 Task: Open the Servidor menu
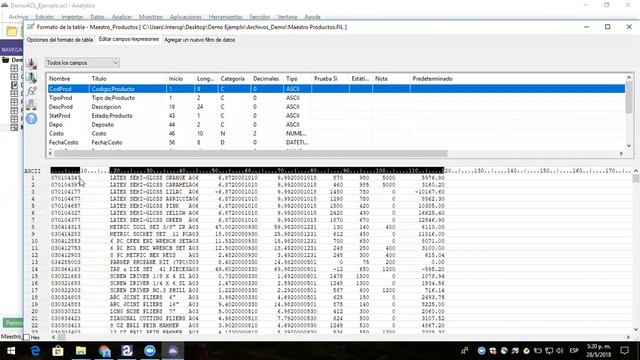[x=260, y=17]
